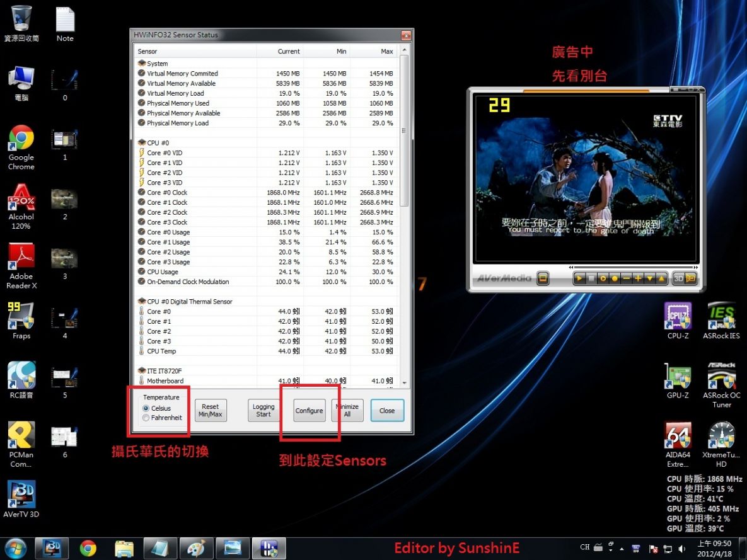747x560 pixels.
Task: Show hidden tray icons arrow
Action: (622, 549)
